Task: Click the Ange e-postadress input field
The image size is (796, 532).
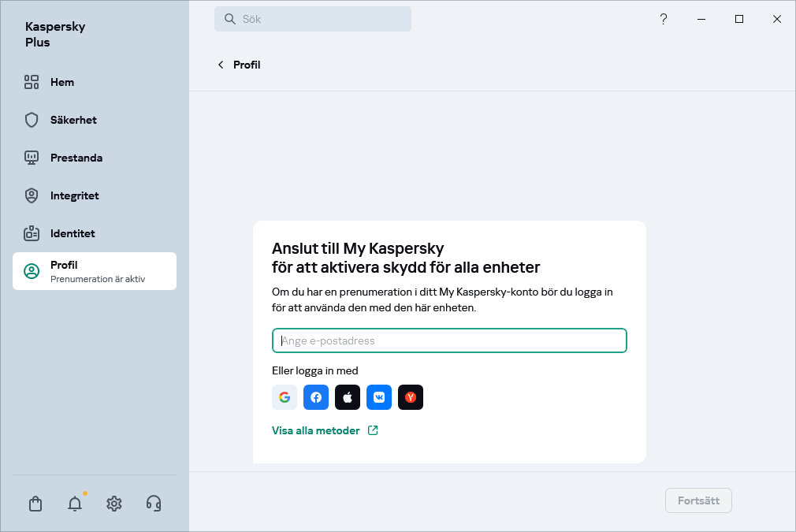Action: point(449,340)
